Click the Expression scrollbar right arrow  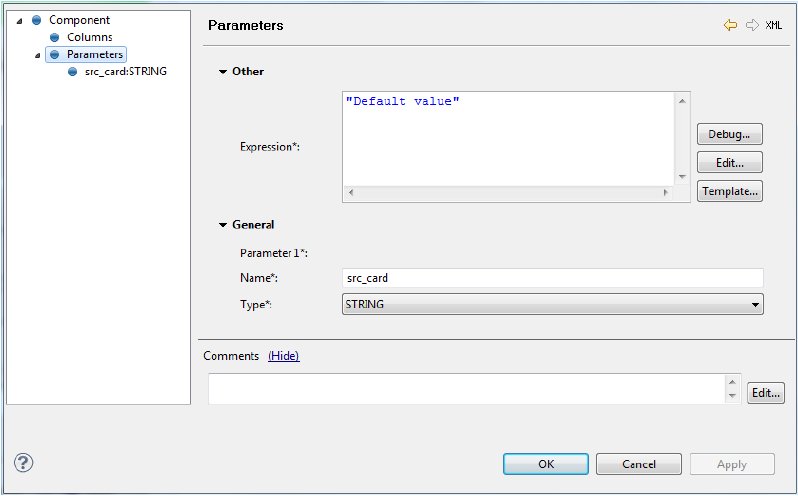pos(665,192)
